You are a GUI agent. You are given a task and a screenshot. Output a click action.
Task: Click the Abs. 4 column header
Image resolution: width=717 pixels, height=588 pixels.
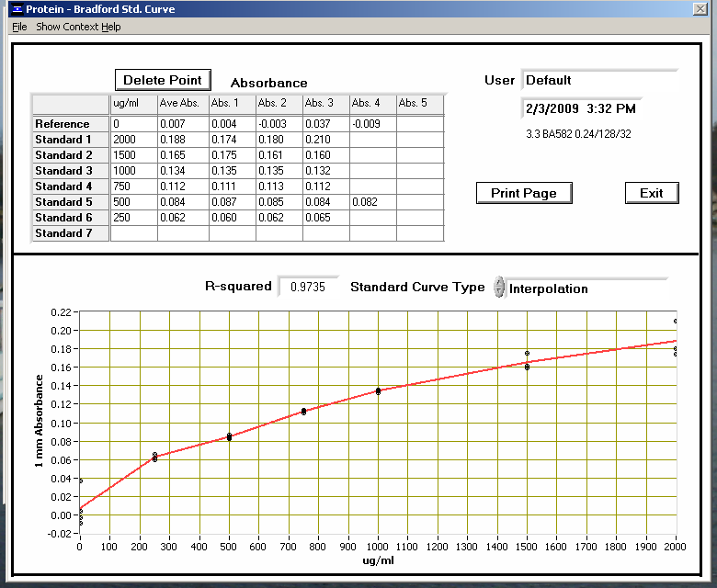pos(372,104)
